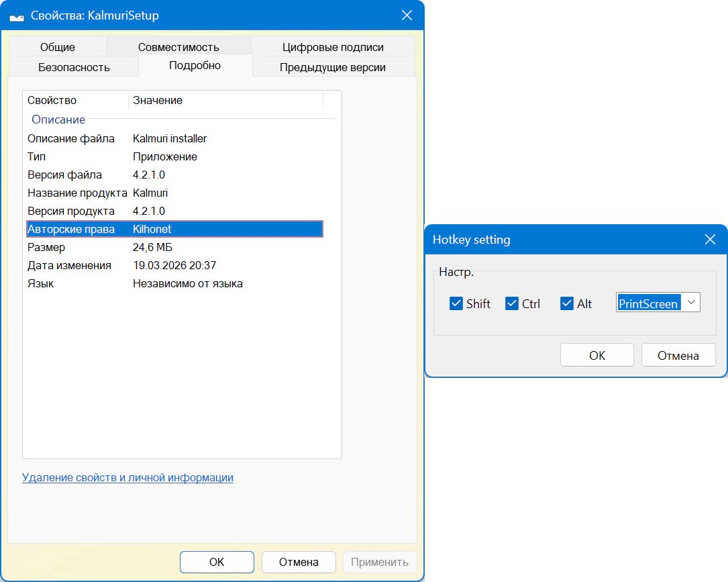Close the Hotkey setting dialog

[x=710, y=240]
